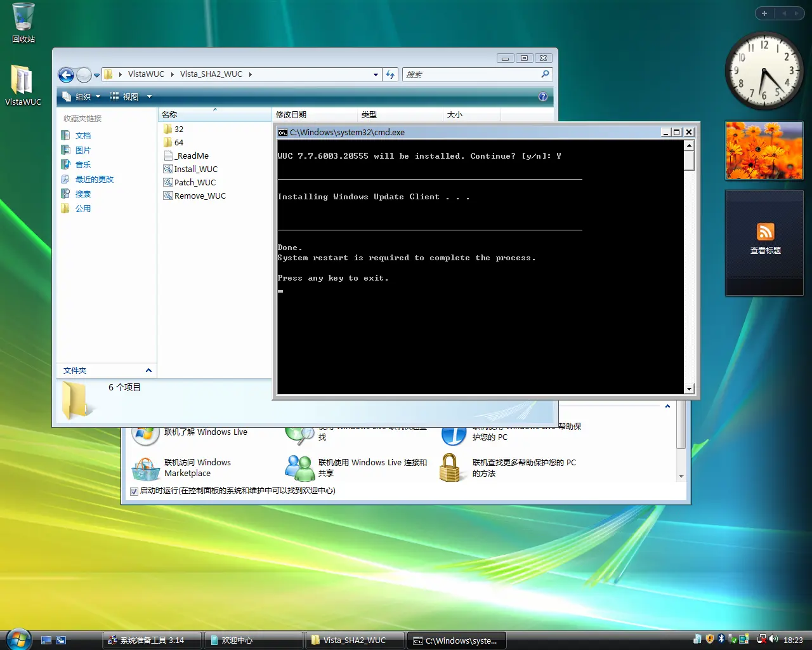
Task: Open 联机查找更多帮助保护您的 PC 的方法 item
Action: (508, 468)
